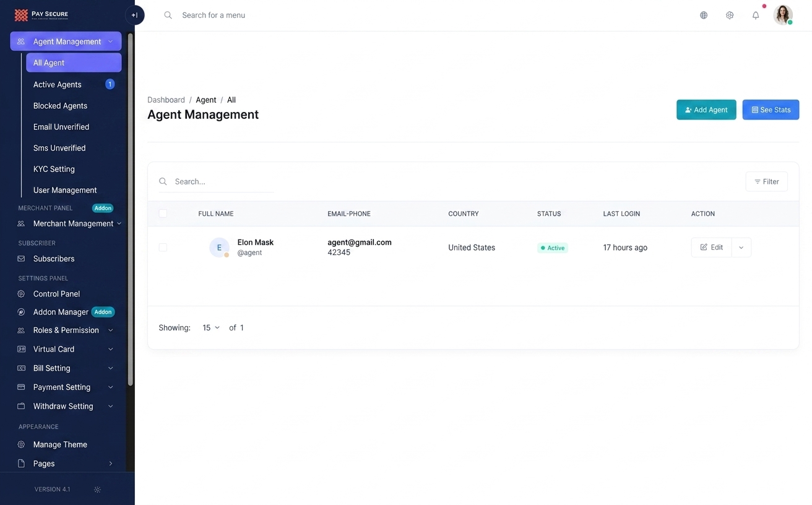The image size is (812, 505).
Task: Click the Bill Setting icon
Action: click(21, 368)
